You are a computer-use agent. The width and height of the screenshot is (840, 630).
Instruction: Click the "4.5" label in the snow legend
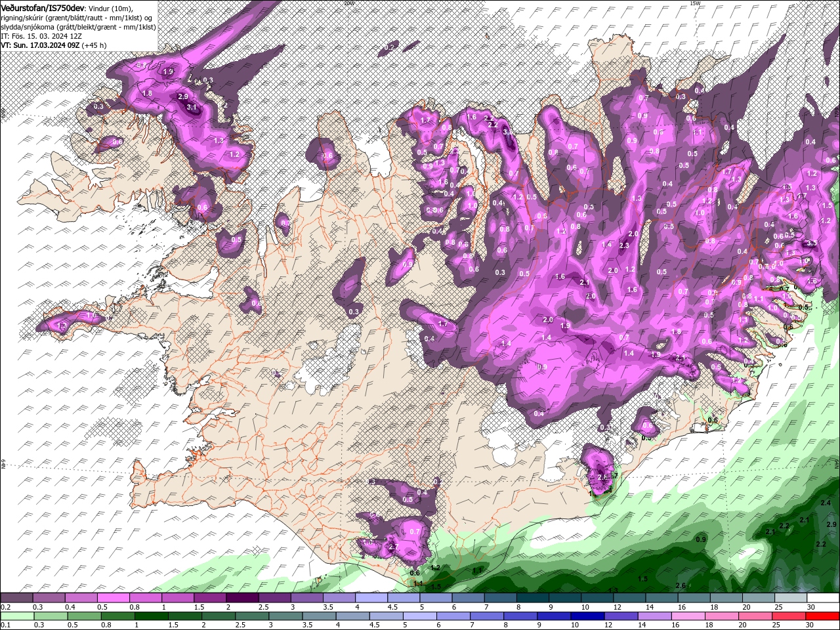(392, 607)
